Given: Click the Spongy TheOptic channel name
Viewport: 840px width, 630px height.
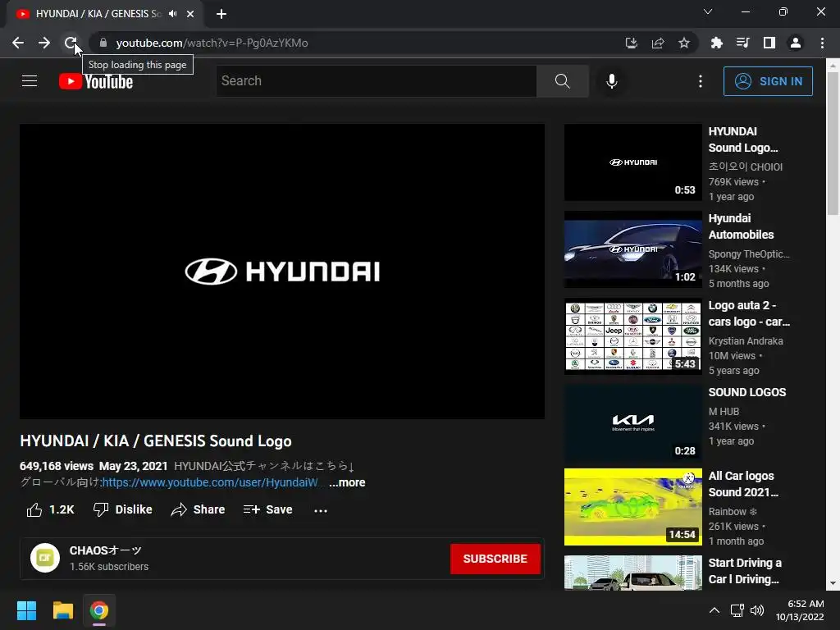Looking at the screenshot, I should 749,254.
